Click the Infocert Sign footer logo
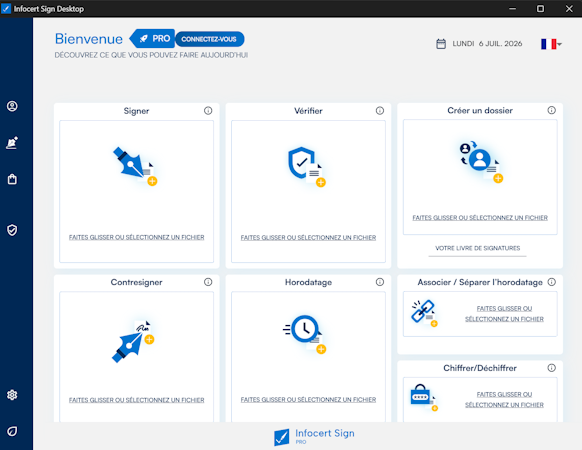This screenshot has width=582, height=450. pos(314,436)
